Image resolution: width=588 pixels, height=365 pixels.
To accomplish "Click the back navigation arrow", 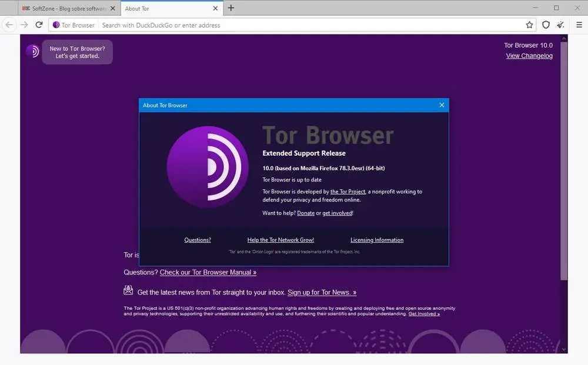I will click(9, 25).
